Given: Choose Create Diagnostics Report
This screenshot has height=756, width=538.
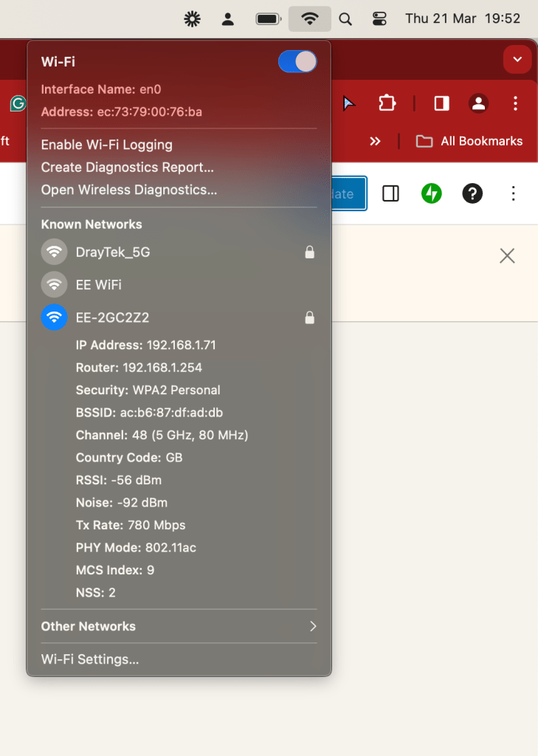Looking at the screenshot, I should click(x=127, y=168).
